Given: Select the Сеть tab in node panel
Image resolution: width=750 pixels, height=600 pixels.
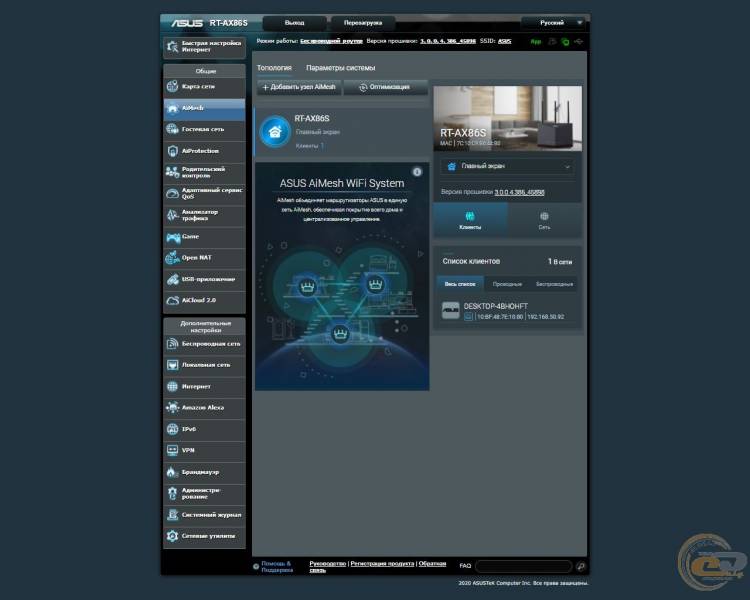Looking at the screenshot, I should (x=544, y=221).
